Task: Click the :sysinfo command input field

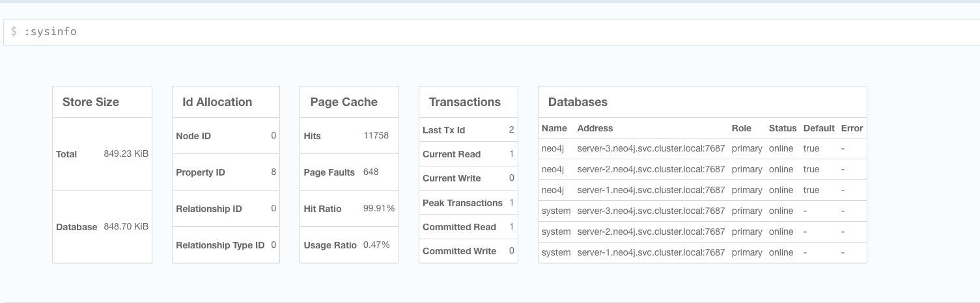Action: pyautogui.click(x=488, y=32)
